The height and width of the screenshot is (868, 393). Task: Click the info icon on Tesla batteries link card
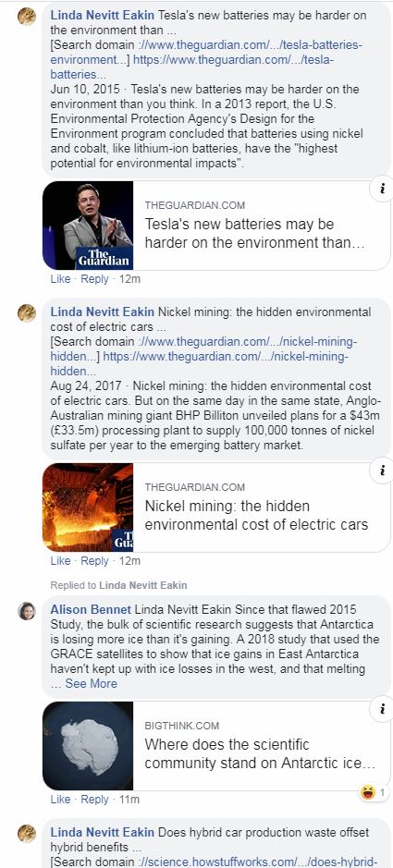coord(383,189)
